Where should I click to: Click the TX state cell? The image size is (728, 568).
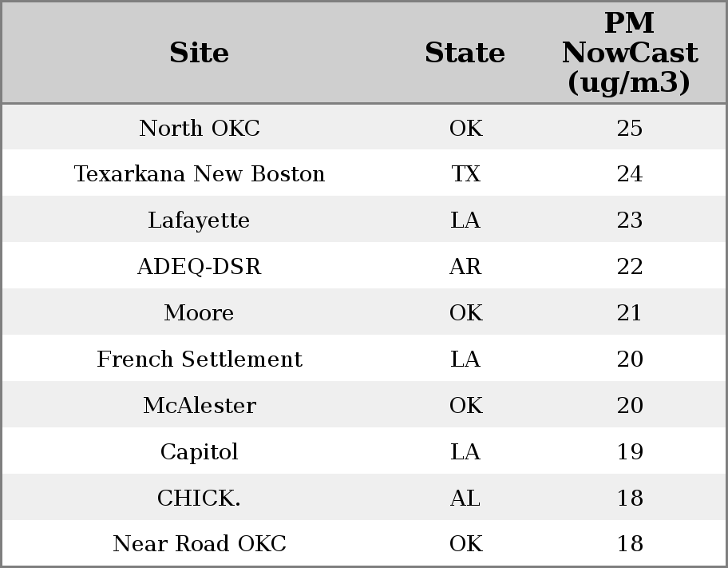coord(465,174)
